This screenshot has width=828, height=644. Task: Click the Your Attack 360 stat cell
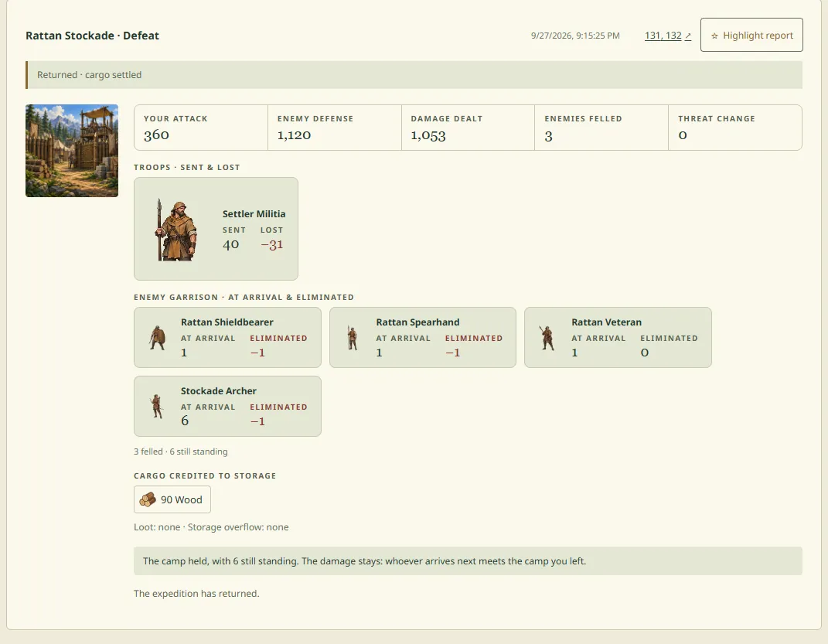201,128
